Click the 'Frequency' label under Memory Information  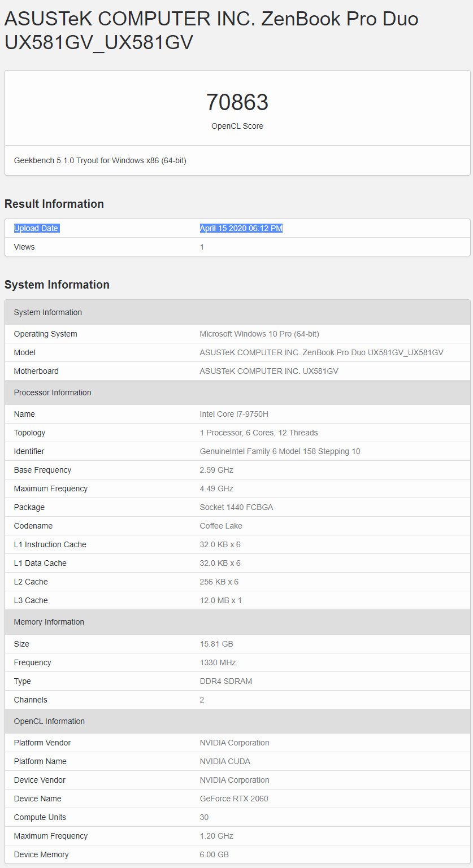pos(33,662)
